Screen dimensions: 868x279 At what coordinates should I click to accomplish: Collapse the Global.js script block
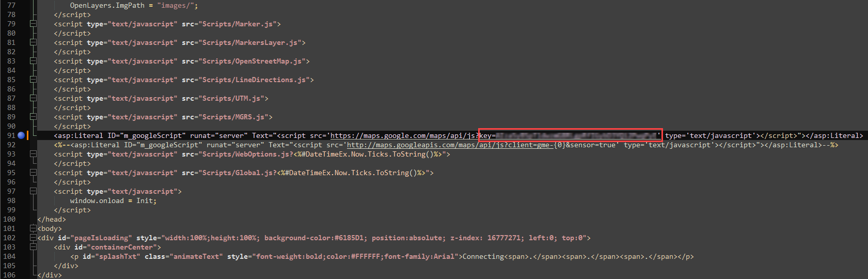(x=33, y=173)
